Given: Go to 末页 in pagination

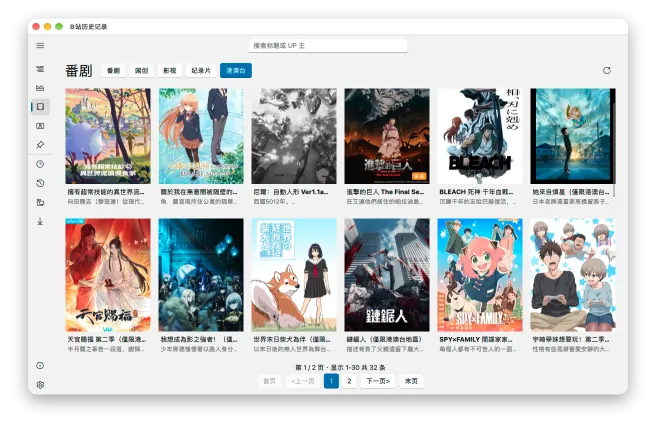Looking at the screenshot, I should (411, 381).
